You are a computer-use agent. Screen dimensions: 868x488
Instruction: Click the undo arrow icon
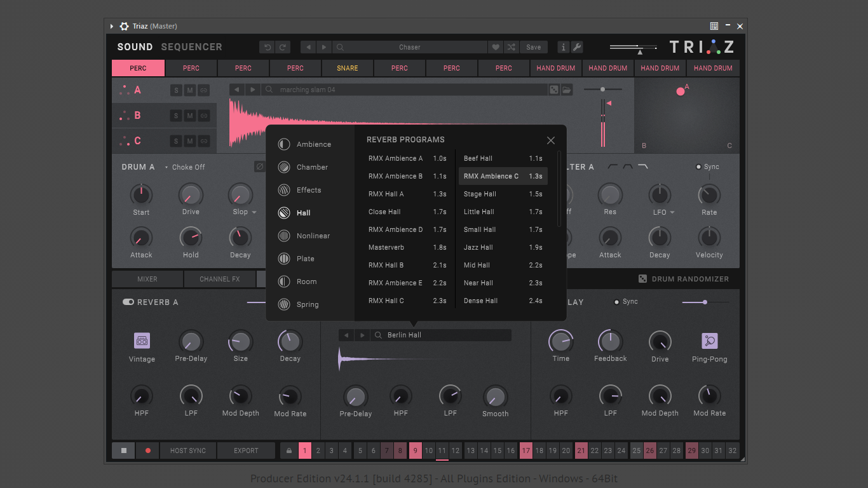(268, 47)
